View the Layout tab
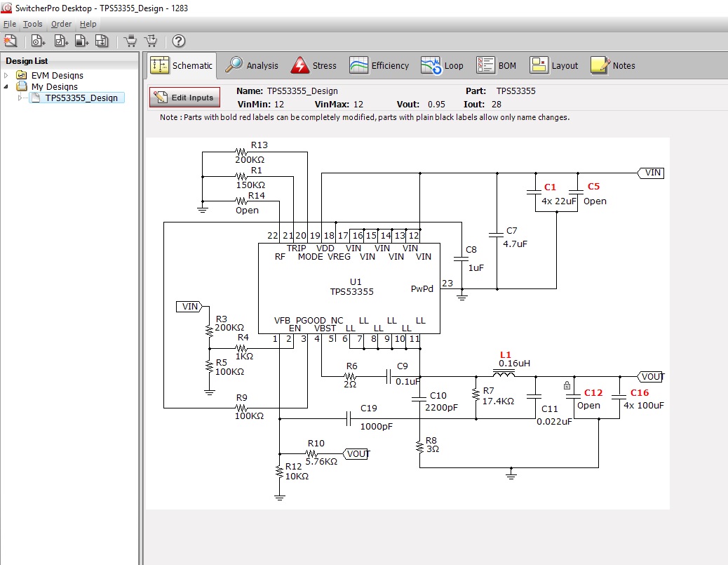The image size is (728, 565). (553, 65)
